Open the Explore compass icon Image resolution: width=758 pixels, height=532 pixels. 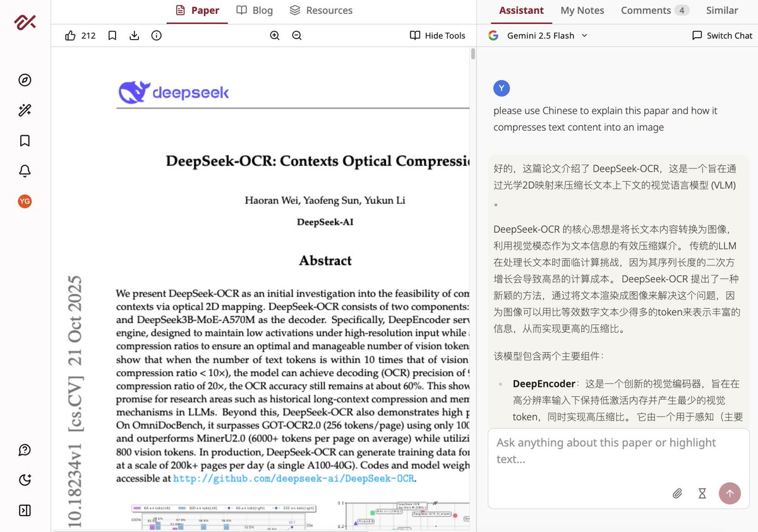[x=25, y=80]
